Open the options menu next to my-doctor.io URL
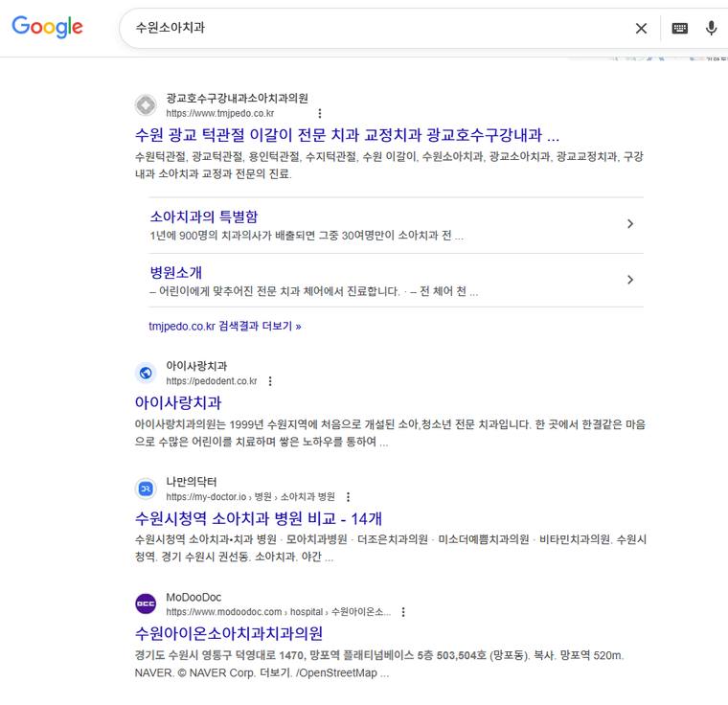The width and height of the screenshot is (728, 705). (x=349, y=497)
